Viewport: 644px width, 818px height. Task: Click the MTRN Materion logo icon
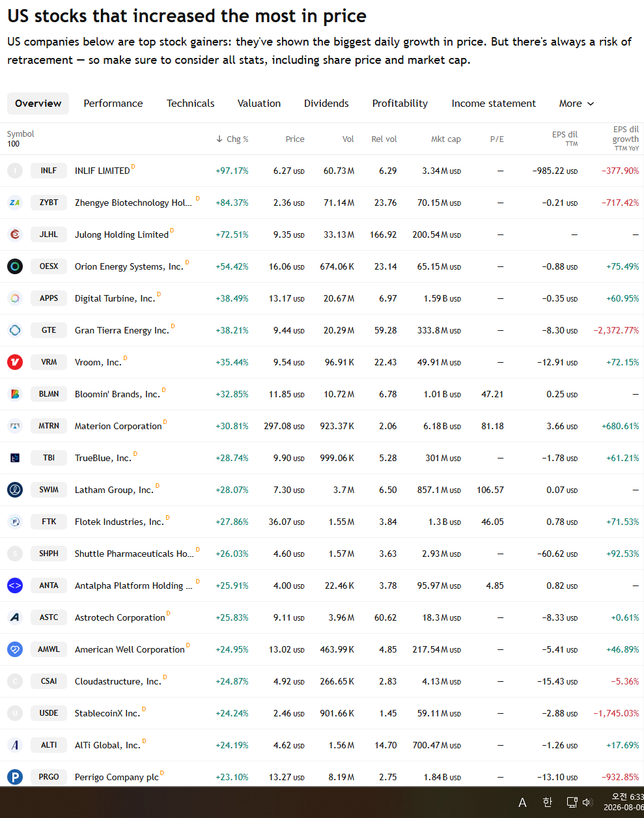15,426
